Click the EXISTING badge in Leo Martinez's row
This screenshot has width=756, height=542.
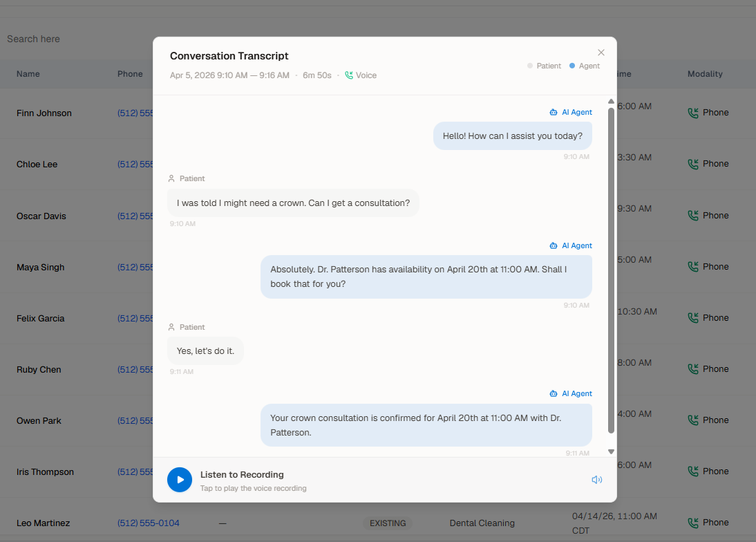[x=388, y=523]
